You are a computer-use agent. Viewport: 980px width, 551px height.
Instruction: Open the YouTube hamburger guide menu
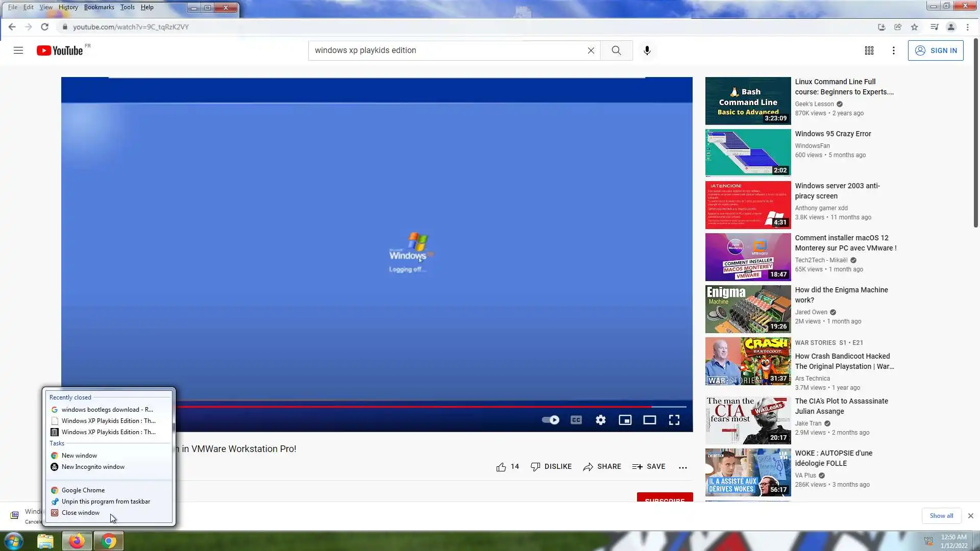tap(18, 51)
